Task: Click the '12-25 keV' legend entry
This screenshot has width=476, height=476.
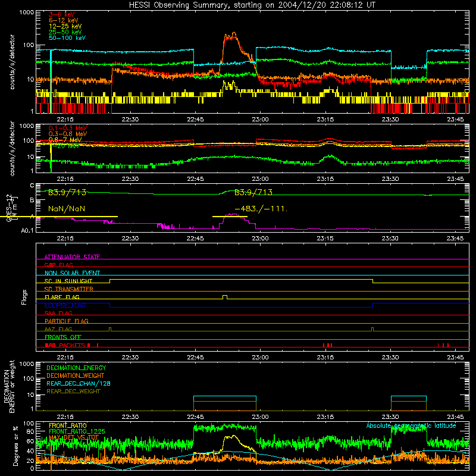Action: tap(65, 26)
